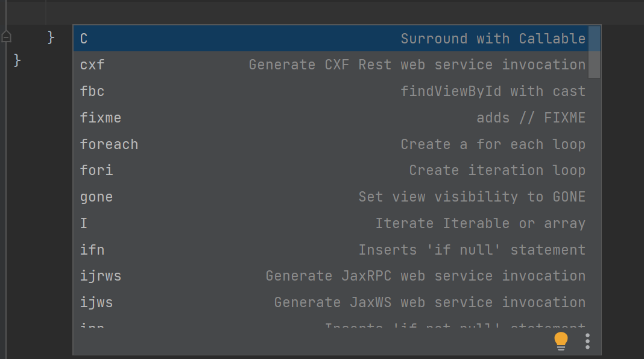Choose the foreach loop template
The height and width of the screenshot is (359, 644).
coord(332,144)
